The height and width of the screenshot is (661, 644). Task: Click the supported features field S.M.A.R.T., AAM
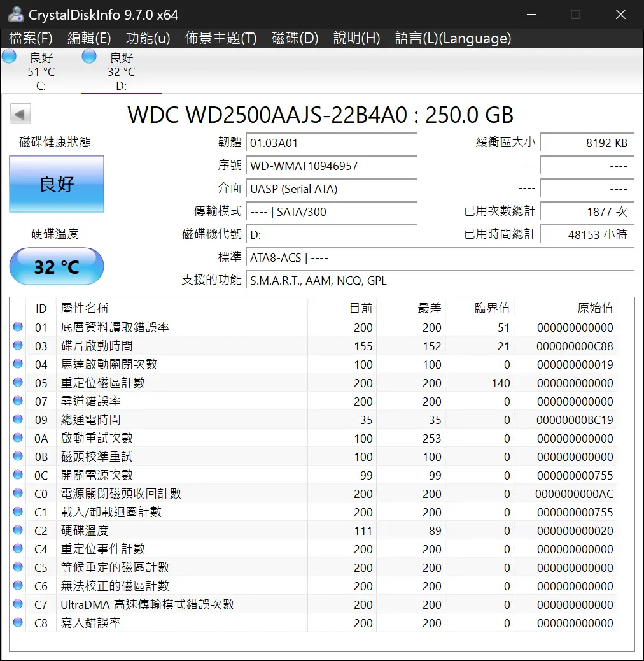tap(440, 280)
